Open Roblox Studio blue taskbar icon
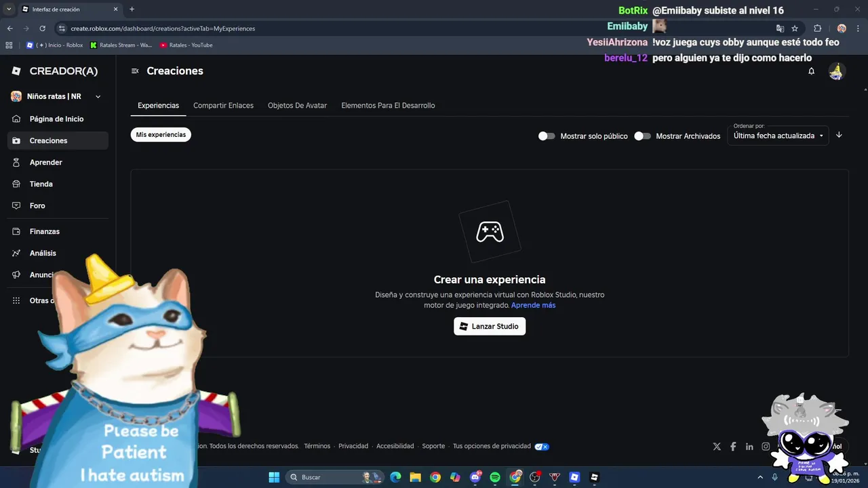 [574, 477]
